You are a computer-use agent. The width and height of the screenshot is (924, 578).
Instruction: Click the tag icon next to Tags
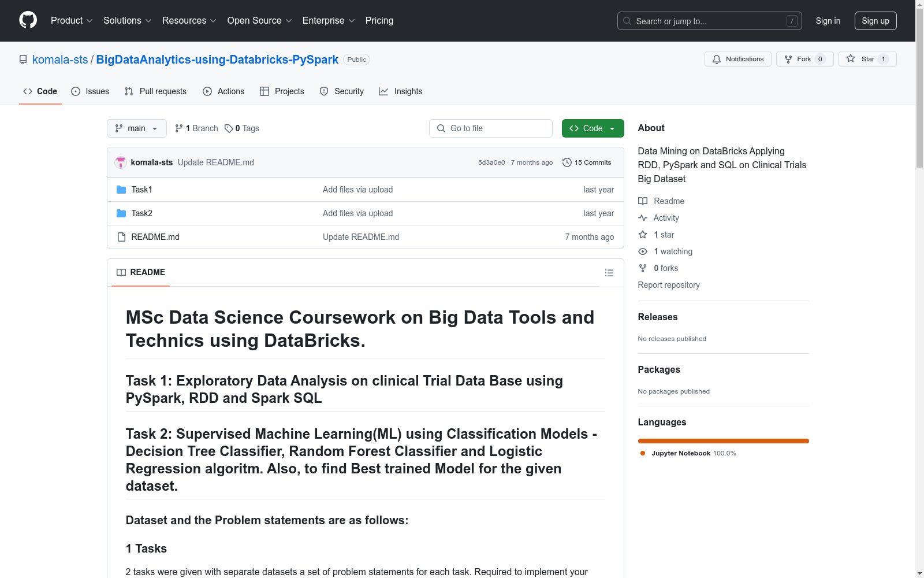click(229, 128)
